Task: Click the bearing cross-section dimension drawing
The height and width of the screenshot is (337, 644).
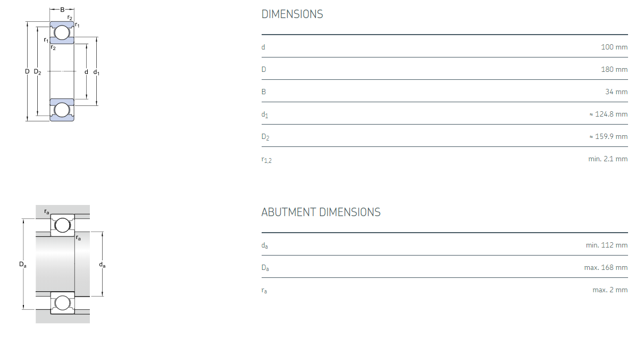Action: pos(62,71)
